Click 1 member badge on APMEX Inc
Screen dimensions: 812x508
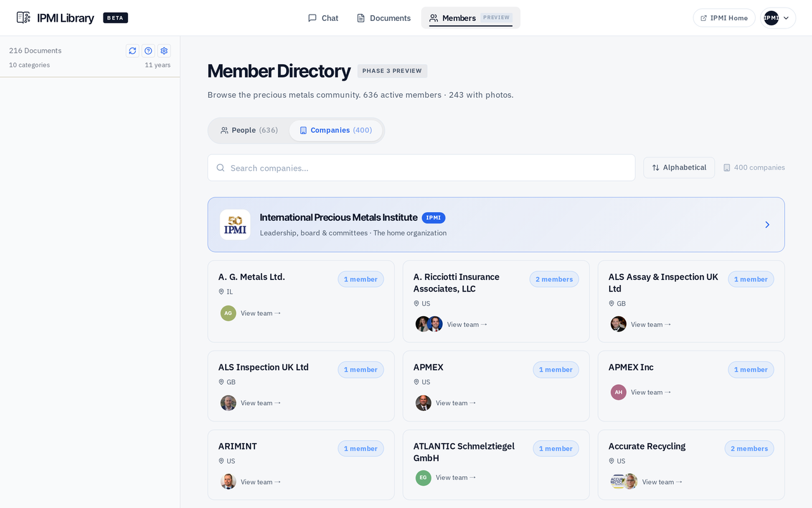click(750, 370)
